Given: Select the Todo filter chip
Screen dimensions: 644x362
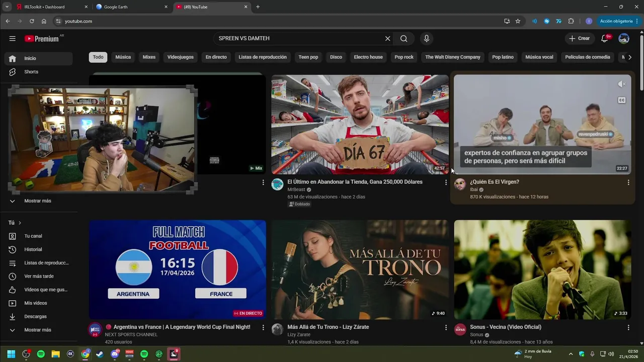Looking at the screenshot, I should tap(98, 57).
